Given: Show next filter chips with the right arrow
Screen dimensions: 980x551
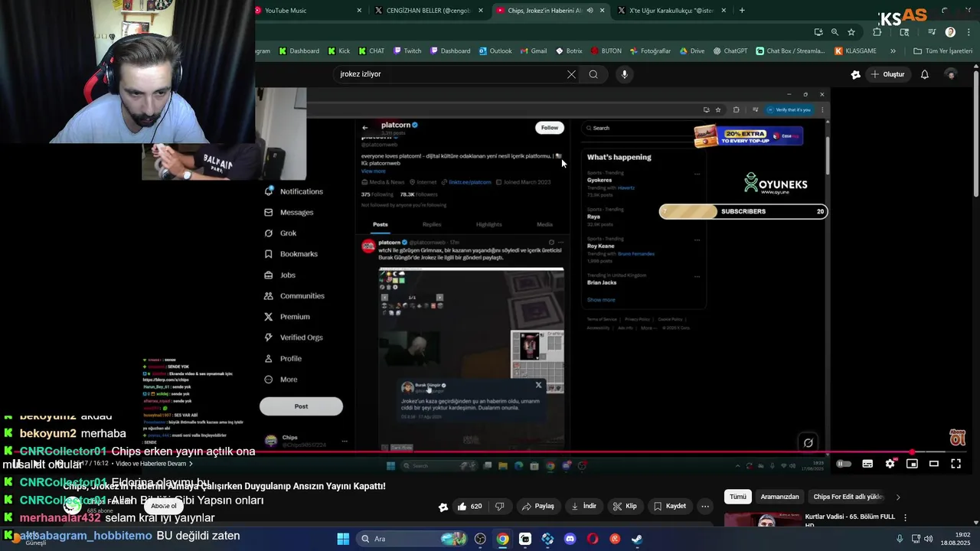Looking at the screenshot, I should coord(898,497).
